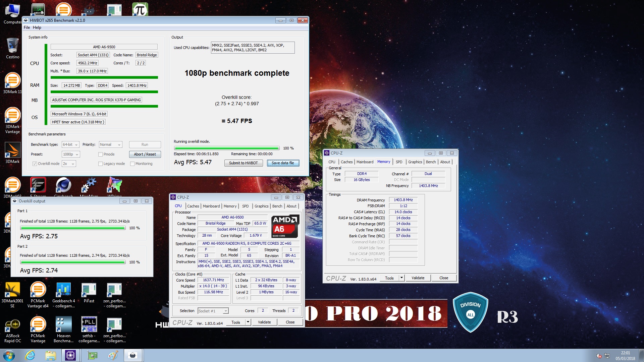Enable the Monitoring checkbox
644x362 pixels.
[132, 164]
